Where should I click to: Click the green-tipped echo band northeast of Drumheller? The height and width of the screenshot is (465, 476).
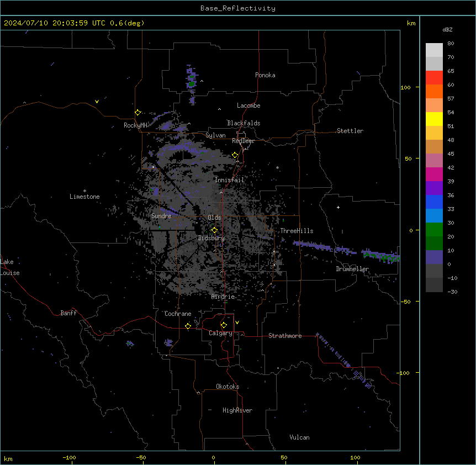(x=380, y=256)
